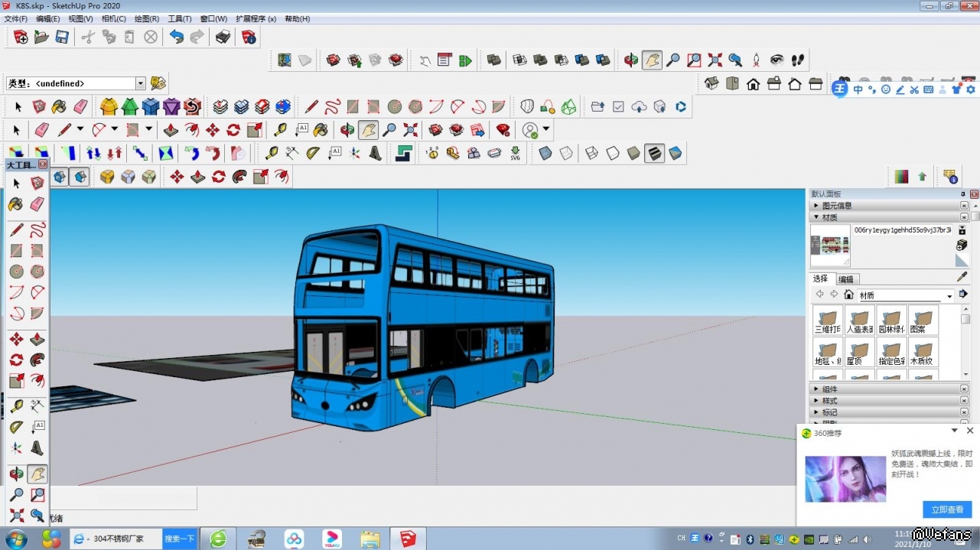980x550 pixels.
Task: Switch to the Iso house view
Action: 712,83
